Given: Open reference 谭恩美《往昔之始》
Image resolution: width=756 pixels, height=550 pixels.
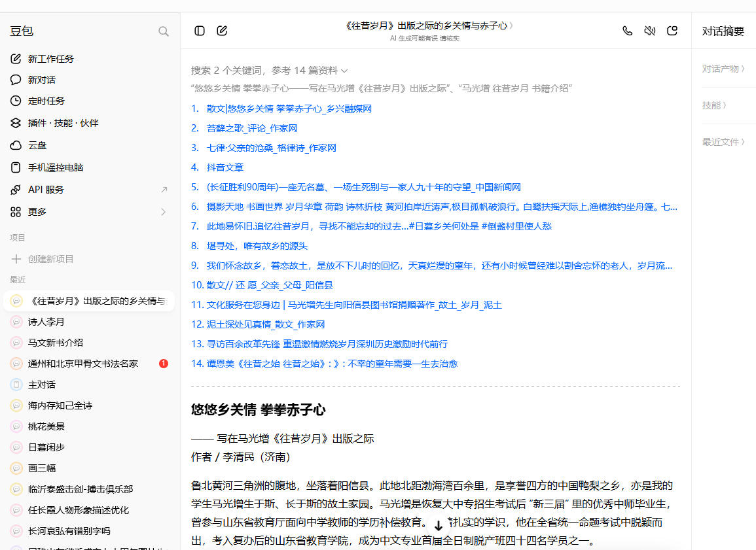Looking at the screenshot, I should pyautogui.click(x=332, y=364).
